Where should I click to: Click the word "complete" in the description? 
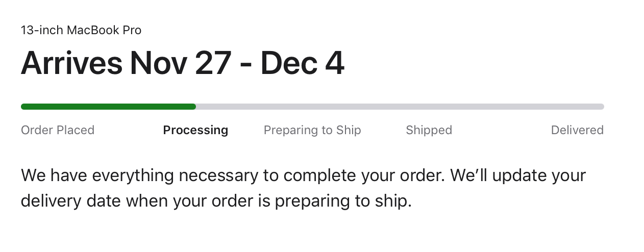pos(320,175)
